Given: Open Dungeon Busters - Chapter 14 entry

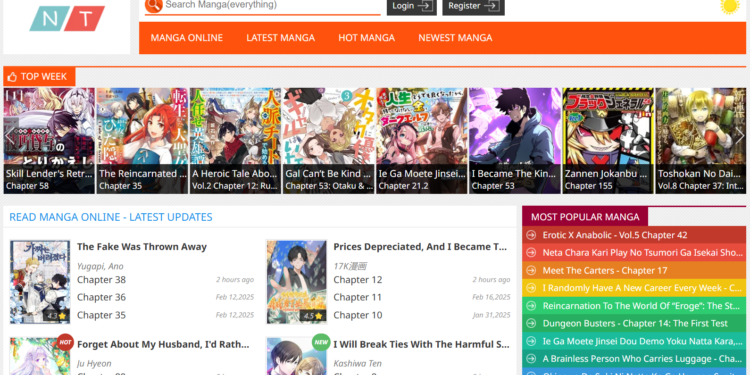Looking at the screenshot, I should tap(635, 323).
